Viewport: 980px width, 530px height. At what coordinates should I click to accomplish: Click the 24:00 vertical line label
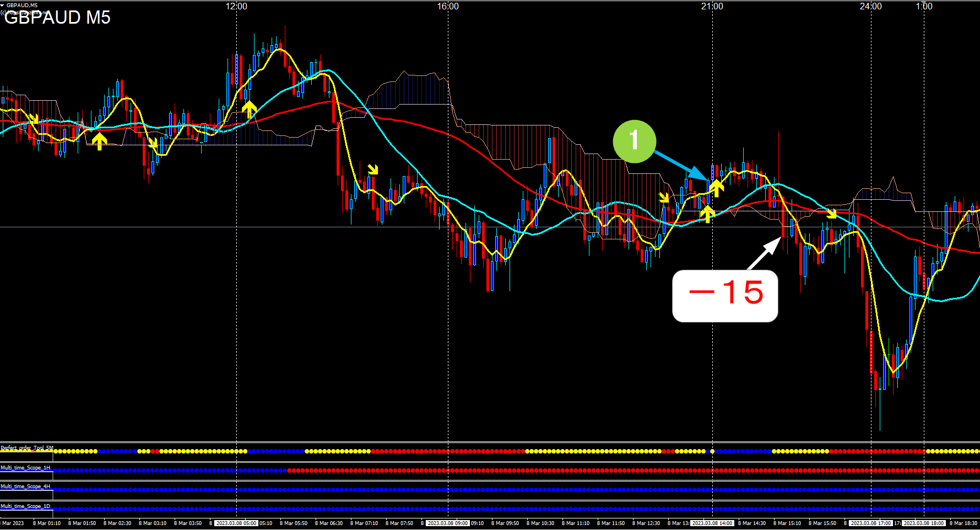click(871, 6)
